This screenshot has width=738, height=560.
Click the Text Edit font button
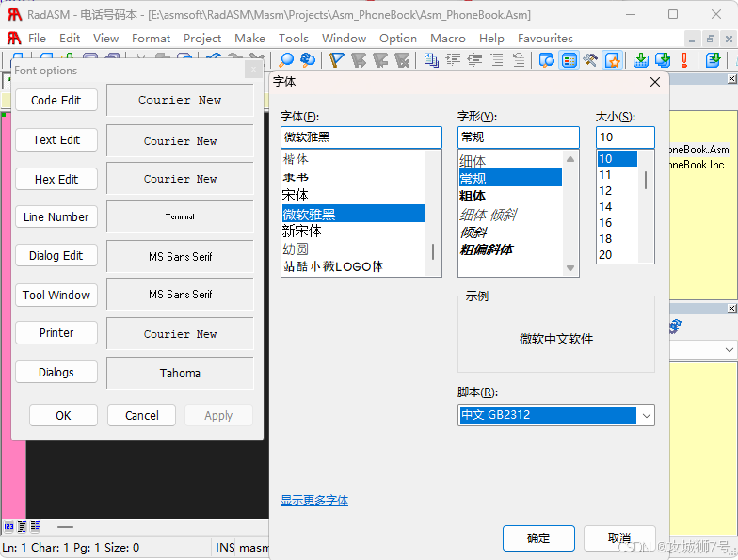(56, 139)
